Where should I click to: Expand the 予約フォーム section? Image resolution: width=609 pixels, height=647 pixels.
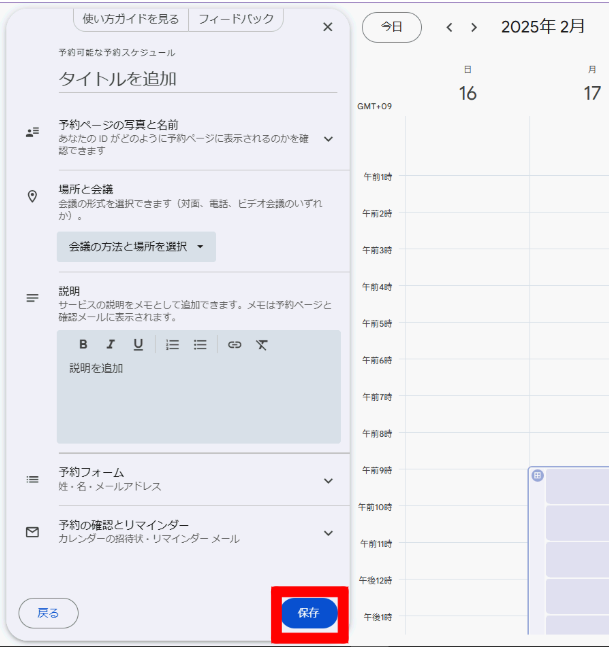328,481
